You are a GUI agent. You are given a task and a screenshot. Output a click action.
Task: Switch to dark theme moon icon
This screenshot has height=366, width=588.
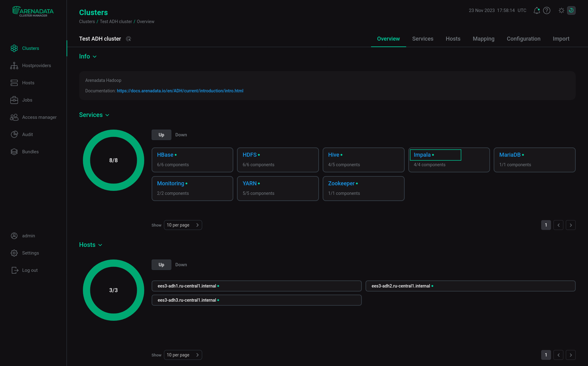571,10
